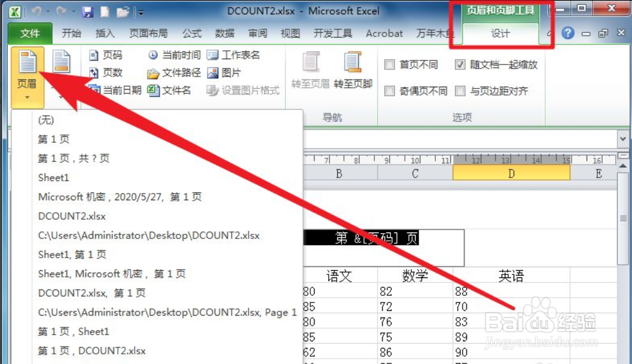Switch to the View (视图) tab

pos(290,33)
